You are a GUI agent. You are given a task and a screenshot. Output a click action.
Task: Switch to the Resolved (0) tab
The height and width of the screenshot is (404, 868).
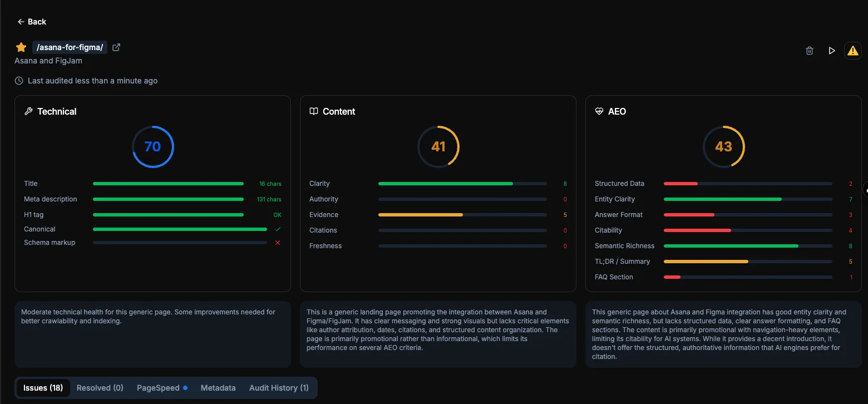(x=100, y=388)
